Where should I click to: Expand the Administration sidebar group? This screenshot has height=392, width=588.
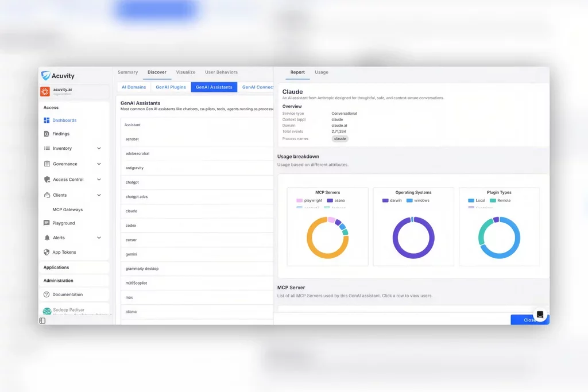[74, 280]
